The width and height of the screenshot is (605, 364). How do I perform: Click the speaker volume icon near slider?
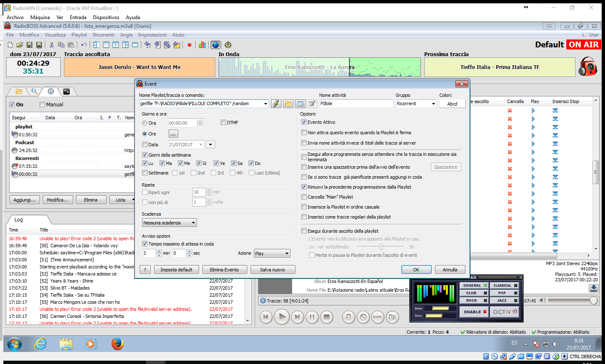click(x=542, y=300)
